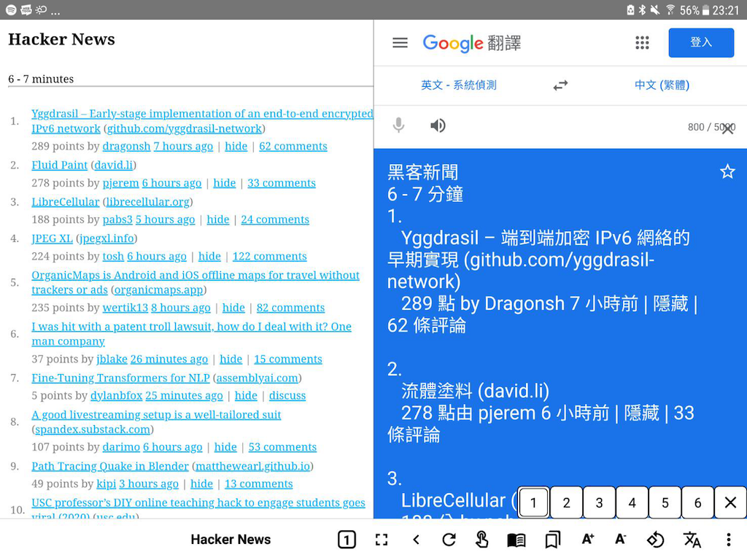747x560 pixels.
Task: Close the page number popup
Action: coord(730,502)
